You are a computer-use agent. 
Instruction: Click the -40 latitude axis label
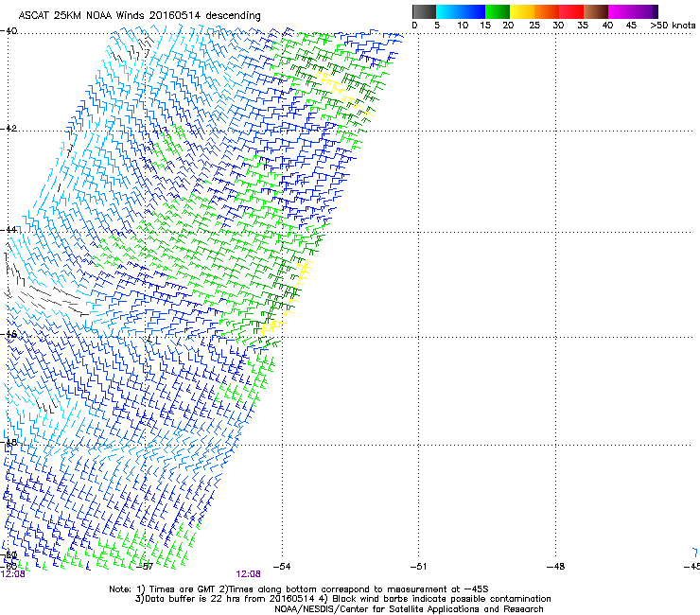pyautogui.click(x=9, y=31)
